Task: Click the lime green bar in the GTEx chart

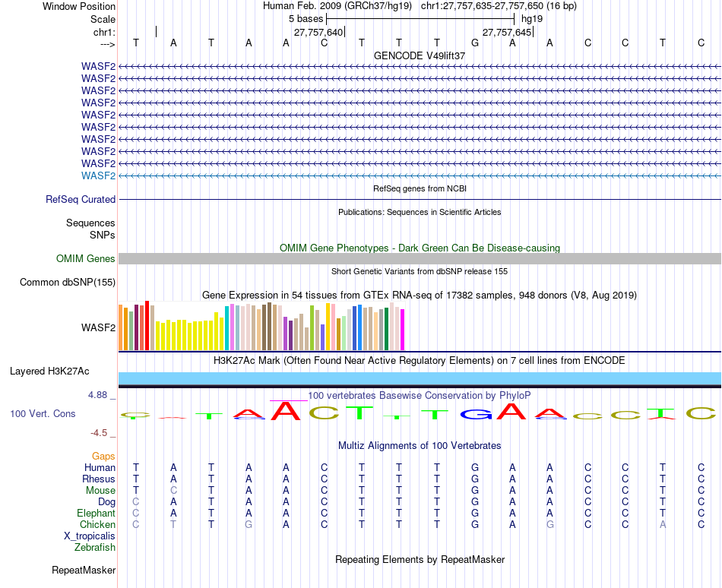Action: (312, 328)
